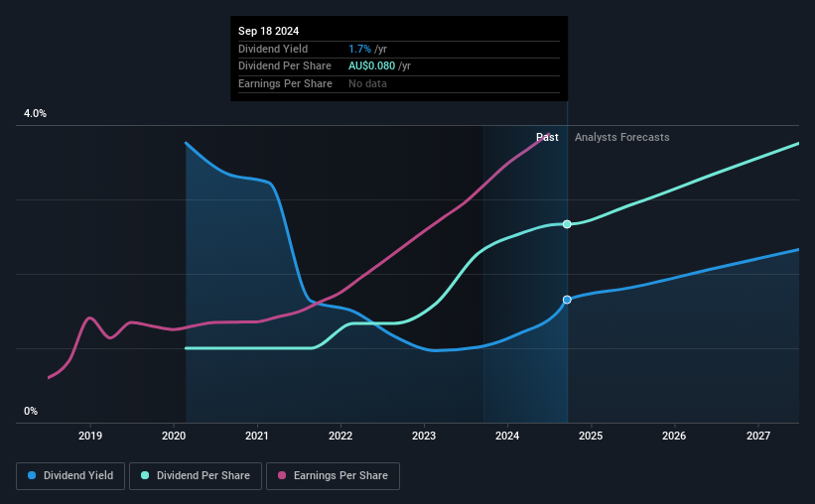Click the 2021 x-axis label
This screenshot has height=504, width=815.
257,436
